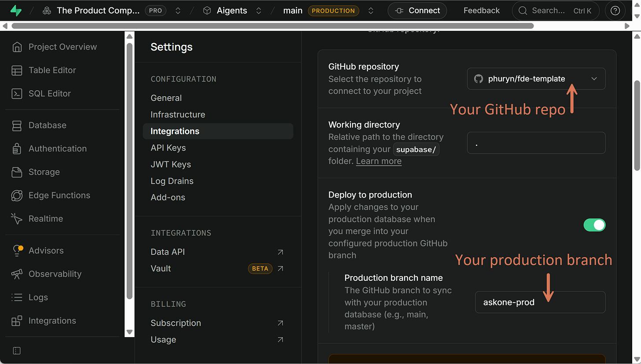The height and width of the screenshot is (364, 641).
Task: Click the Authentication lock icon
Action: pos(17,149)
